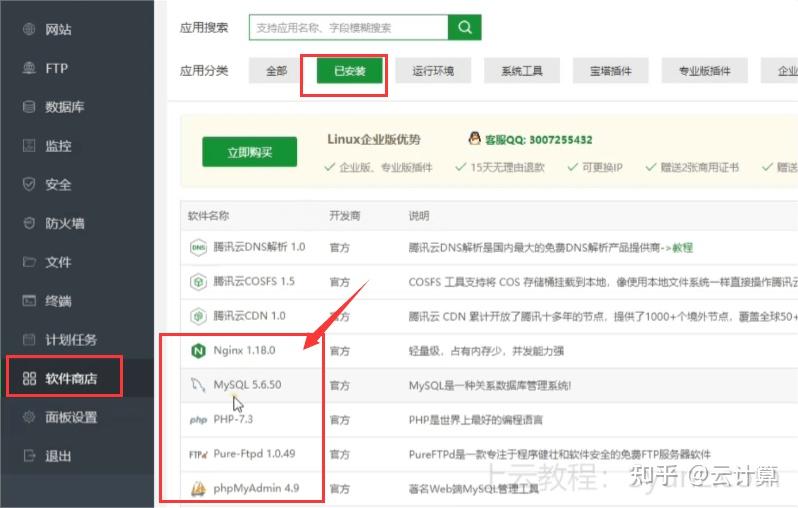Click the 腾讯云DNS解析 app icon
The height and width of the screenshot is (508, 798).
coord(198,247)
